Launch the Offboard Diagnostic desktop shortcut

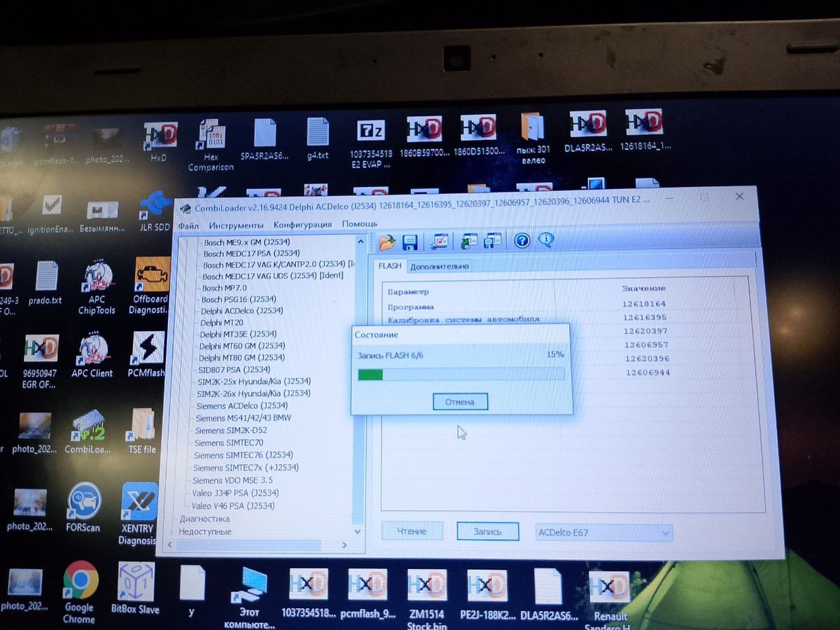(150, 285)
